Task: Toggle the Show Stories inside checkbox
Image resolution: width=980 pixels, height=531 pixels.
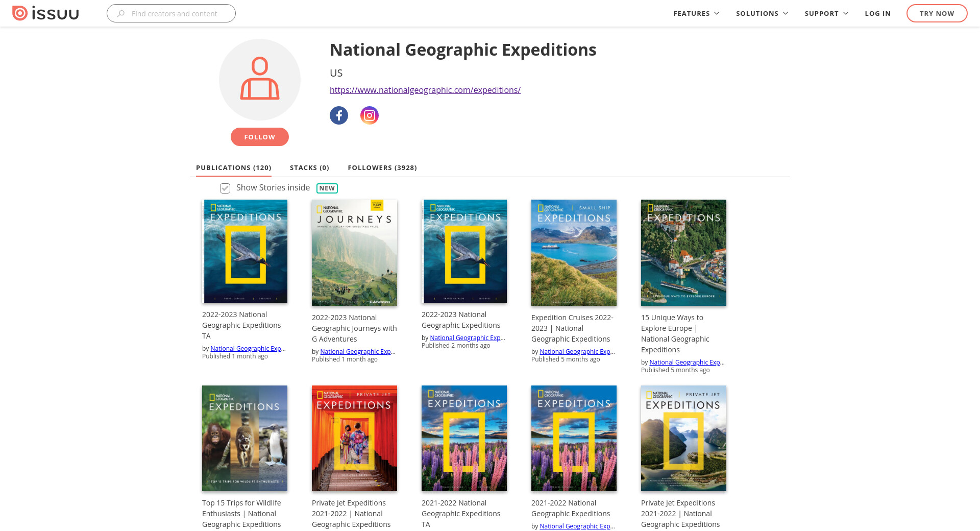Action: [x=225, y=188]
